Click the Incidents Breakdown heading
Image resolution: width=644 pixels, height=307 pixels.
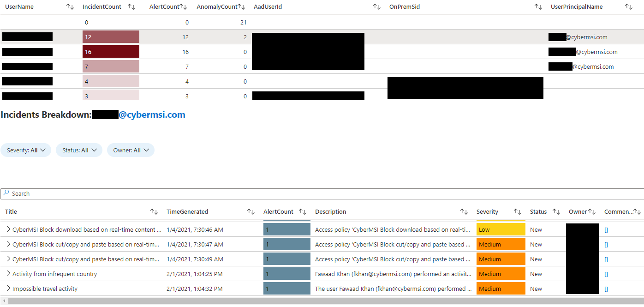coord(93,115)
